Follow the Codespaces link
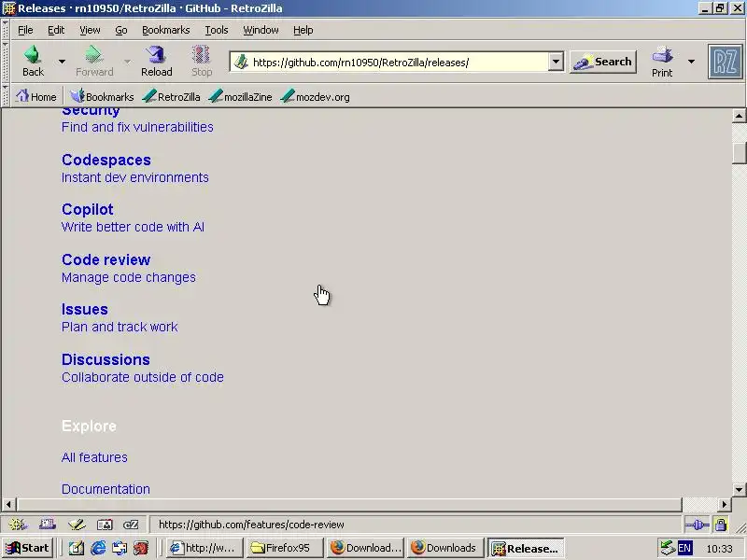The width and height of the screenshot is (747, 560). tap(106, 160)
